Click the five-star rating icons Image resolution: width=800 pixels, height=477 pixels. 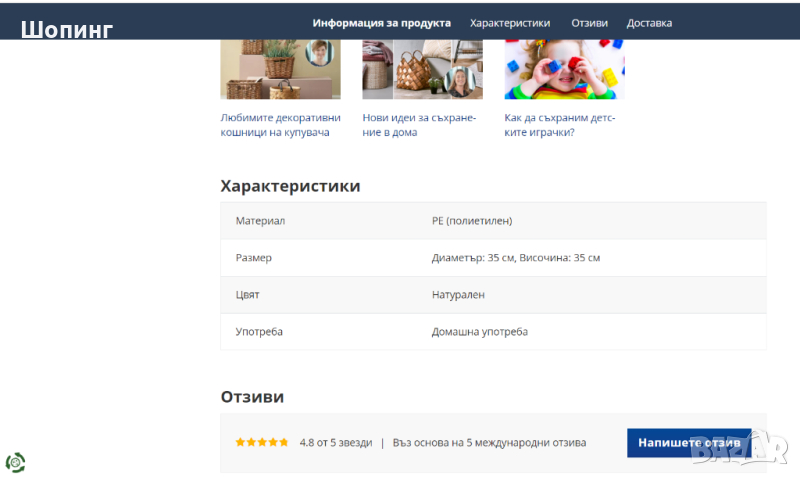[x=262, y=442]
